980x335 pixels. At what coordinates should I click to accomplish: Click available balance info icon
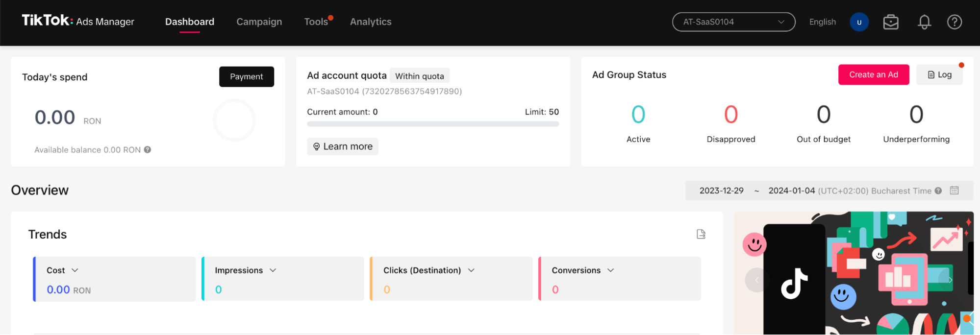147,150
